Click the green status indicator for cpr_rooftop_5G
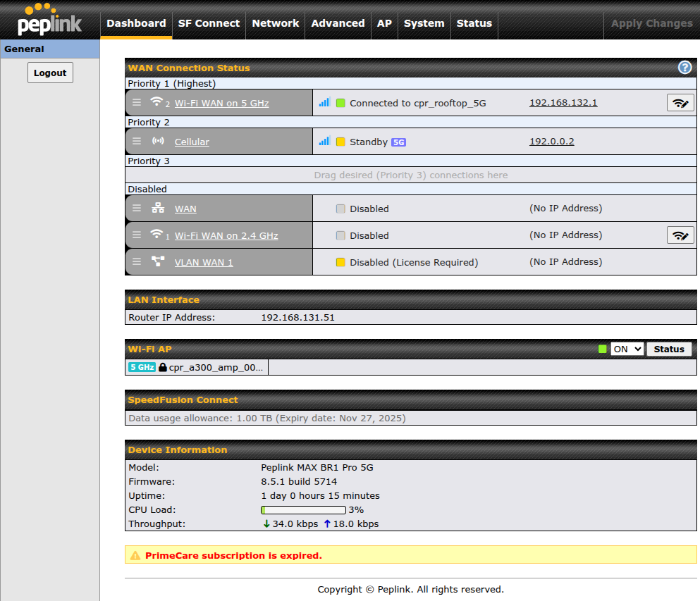 pyautogui.click(x=340, y=103)
